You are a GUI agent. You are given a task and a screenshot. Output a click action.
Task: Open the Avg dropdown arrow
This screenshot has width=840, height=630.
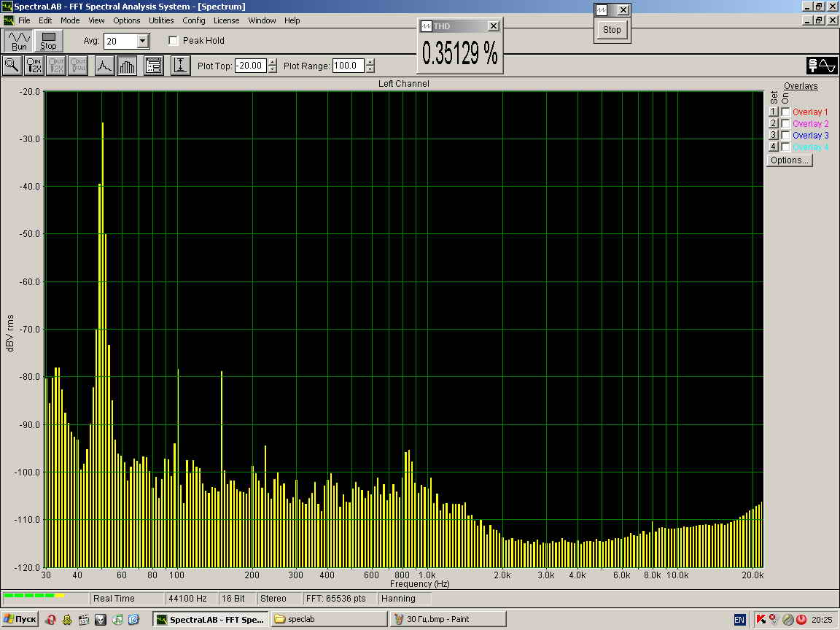point(142,41)
